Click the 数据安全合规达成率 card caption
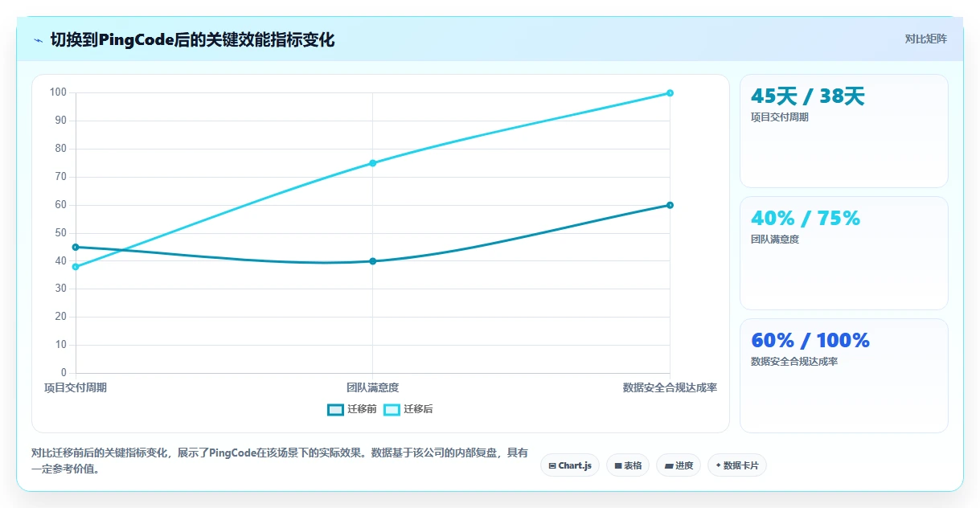 point(794,362)
